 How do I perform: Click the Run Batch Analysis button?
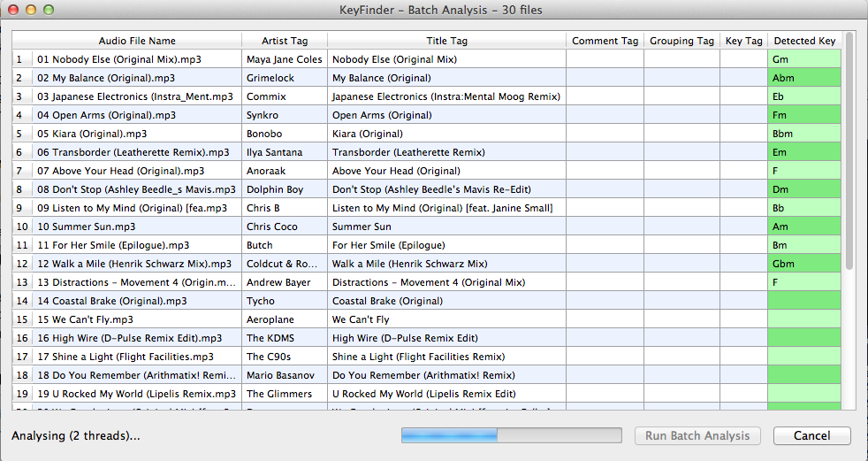697,435
